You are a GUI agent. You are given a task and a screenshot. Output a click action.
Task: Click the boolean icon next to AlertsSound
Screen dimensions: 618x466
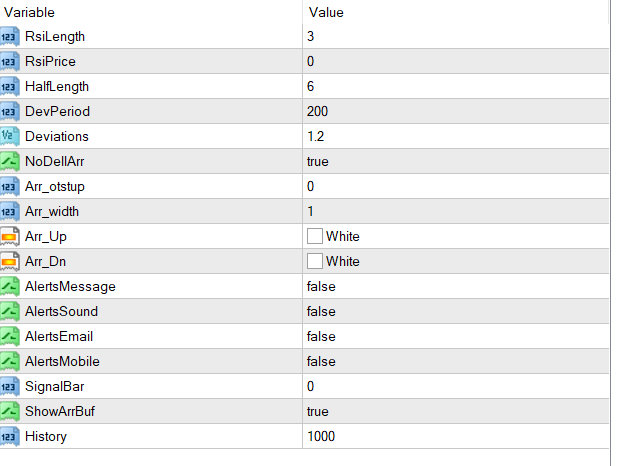pos(10,312)
